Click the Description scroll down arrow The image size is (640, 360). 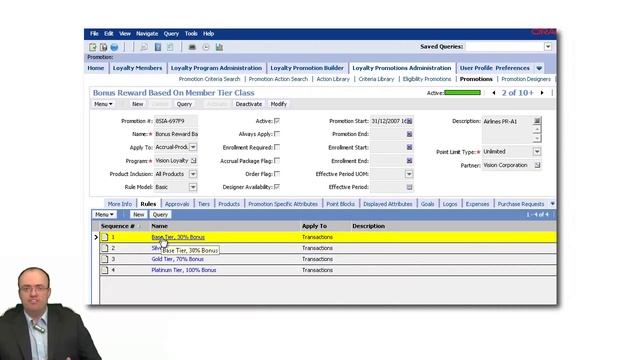[x=537, y=138]
